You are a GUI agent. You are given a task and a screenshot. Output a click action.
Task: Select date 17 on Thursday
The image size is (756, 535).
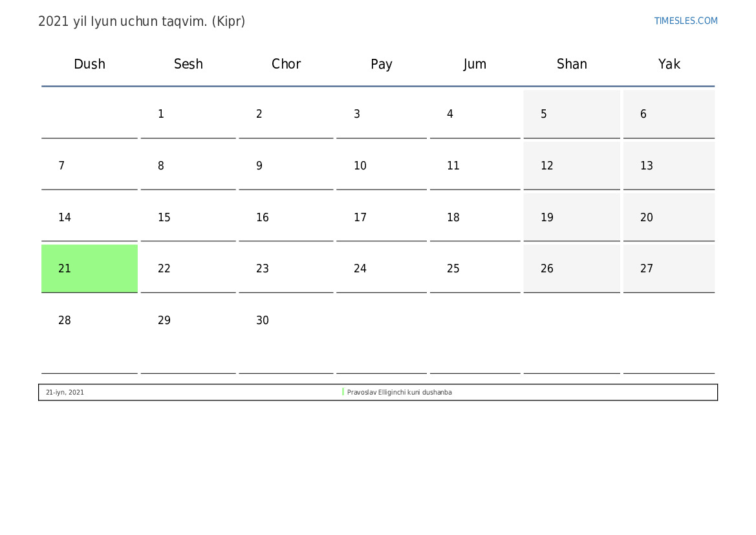(381, 218)
